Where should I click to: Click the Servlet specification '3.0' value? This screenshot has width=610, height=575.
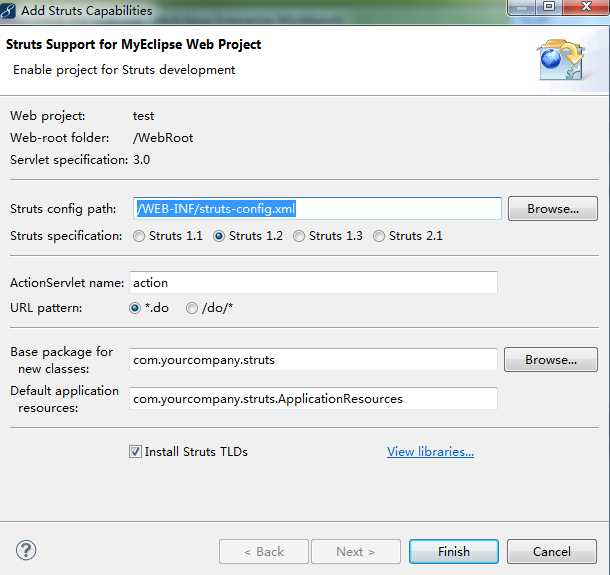pos(142,160)
